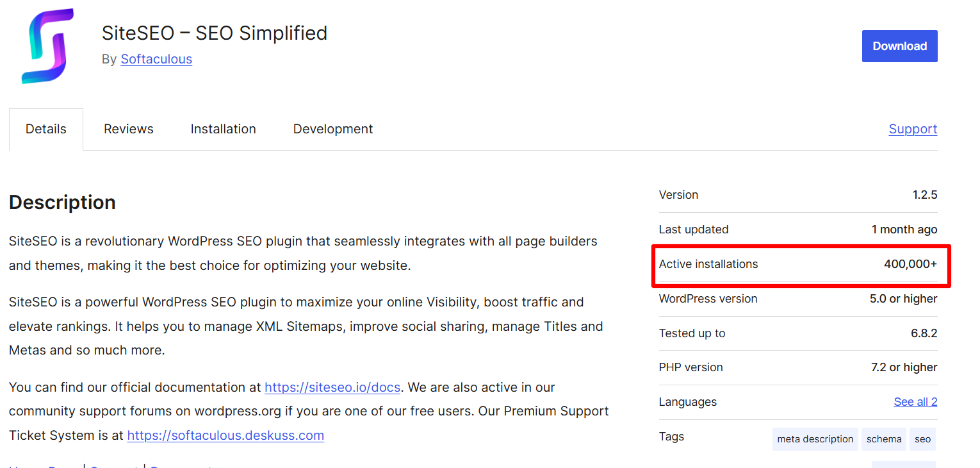
Task: Click the '7.2 or higher' PHP version value
Action: 904,367
